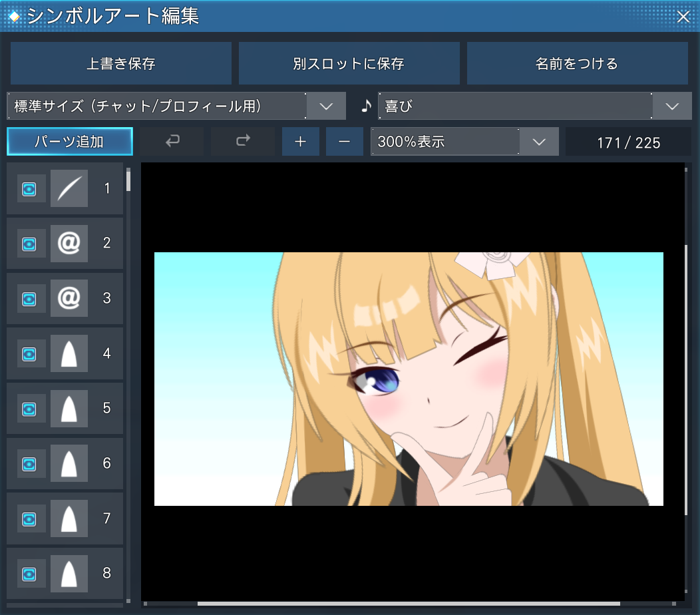Select the bullet shape symbol of layer 5
The image size is (700, 615).
pyautogui.click(x=69, y=408)
